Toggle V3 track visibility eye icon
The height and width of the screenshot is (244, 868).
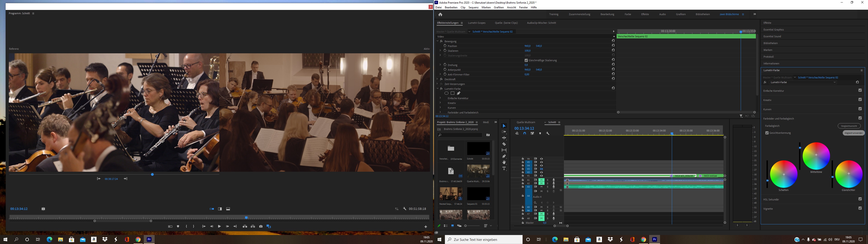tap(542, 169)
